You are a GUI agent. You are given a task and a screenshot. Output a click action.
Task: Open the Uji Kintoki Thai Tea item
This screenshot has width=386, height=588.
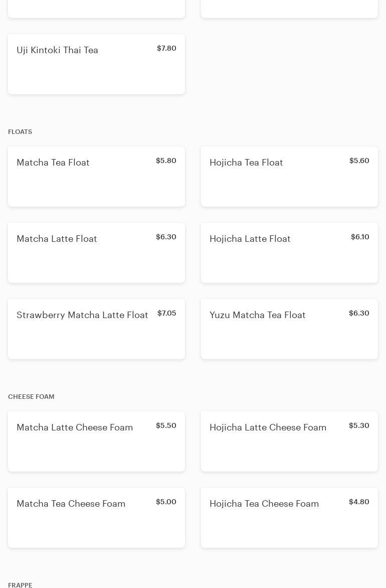coord(96,64)
